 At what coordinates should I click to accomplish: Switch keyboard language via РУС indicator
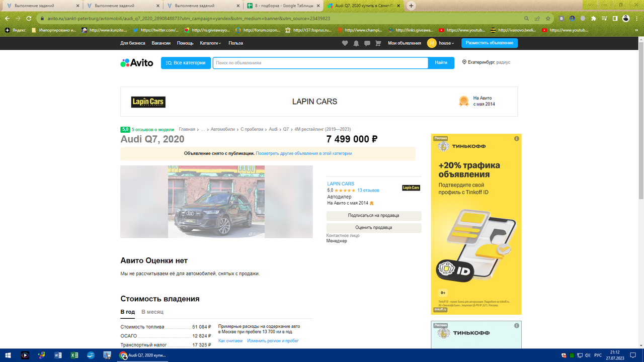599,355
